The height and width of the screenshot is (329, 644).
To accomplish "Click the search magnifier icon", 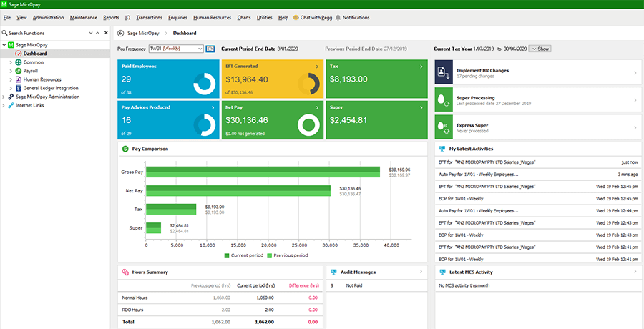I will 5,34.
